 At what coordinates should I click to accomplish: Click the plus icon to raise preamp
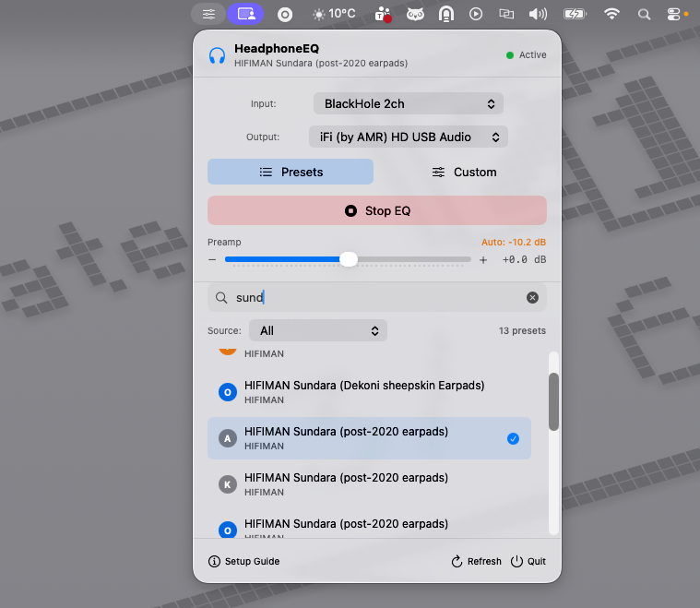click(x=483, y=260)
